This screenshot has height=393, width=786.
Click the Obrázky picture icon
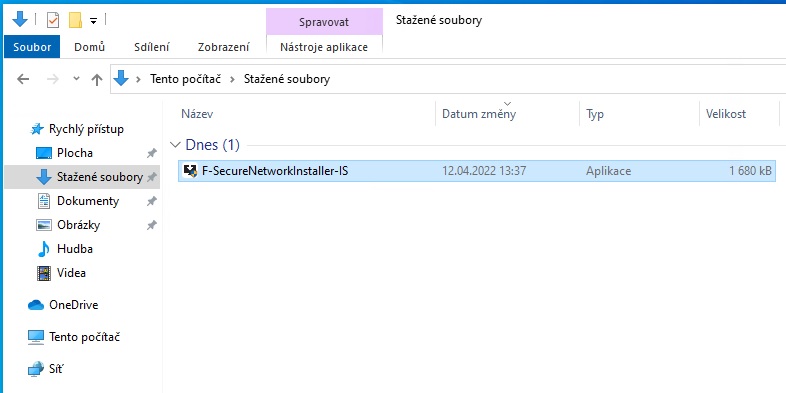click(44, 225)
